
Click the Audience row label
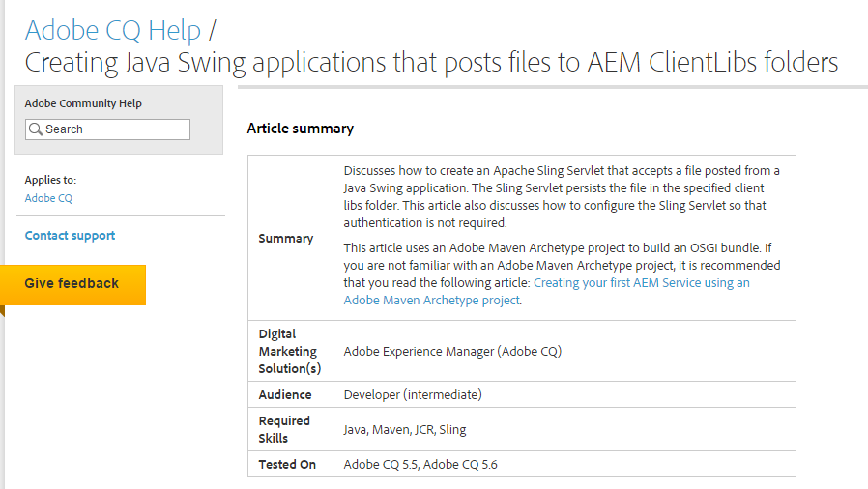(285, 395)
